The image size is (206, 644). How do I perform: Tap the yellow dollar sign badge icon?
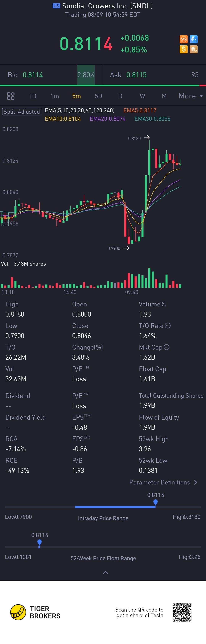(183, 49)
